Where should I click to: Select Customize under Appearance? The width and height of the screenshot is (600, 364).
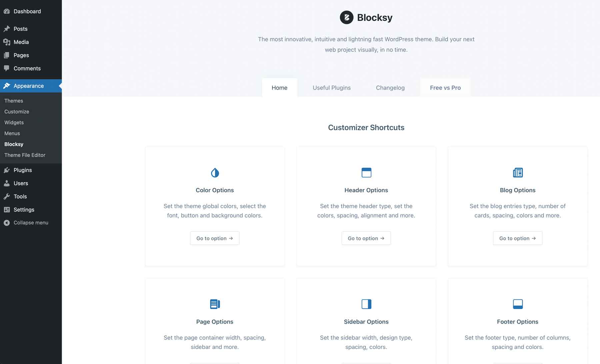17,112
